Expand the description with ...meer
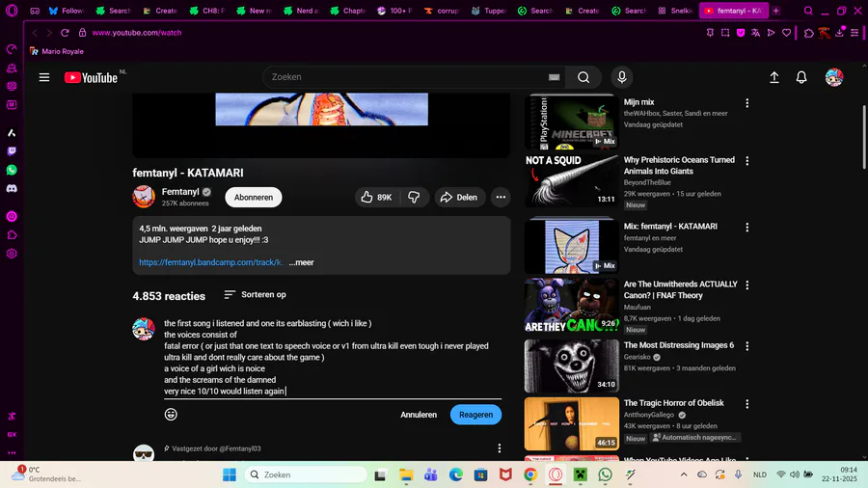The height and width of the screenshot is (488, 868). click(301, 262)
